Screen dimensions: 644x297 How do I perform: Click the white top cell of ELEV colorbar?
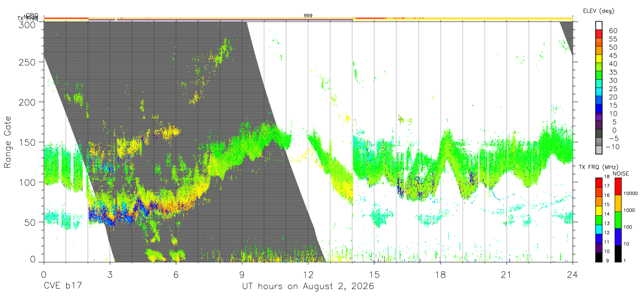click(x=599, y=25)
